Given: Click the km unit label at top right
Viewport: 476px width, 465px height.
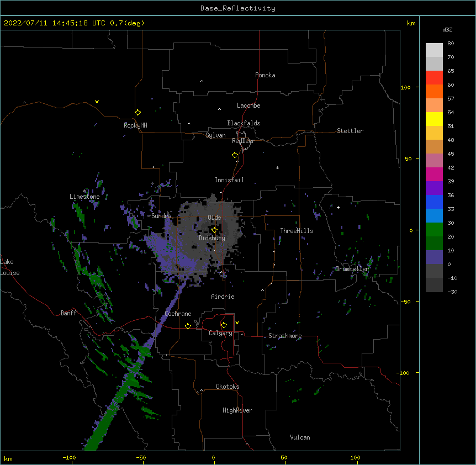Looking at the screenshot, I should tap(411, 23).
